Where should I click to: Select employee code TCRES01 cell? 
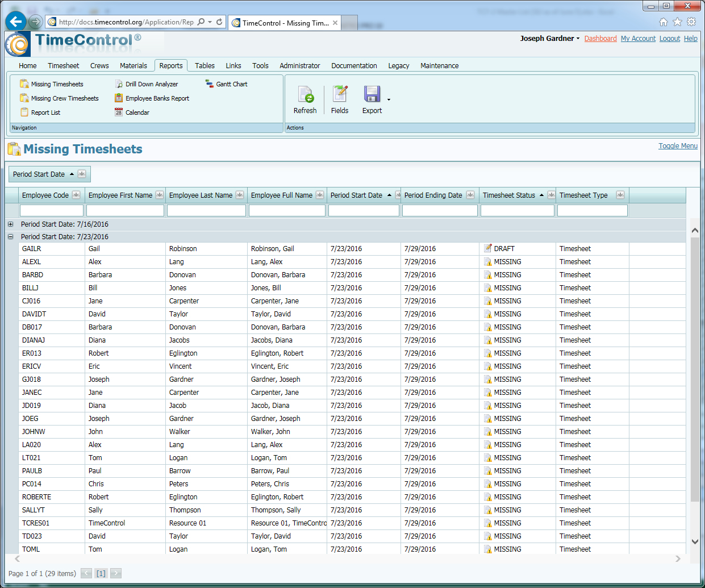(x=52, y=523)
